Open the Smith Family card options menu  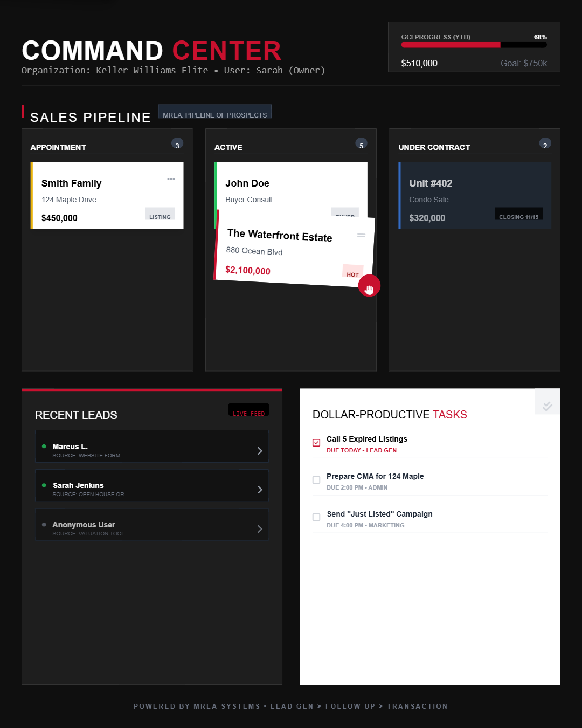(171, 179)
